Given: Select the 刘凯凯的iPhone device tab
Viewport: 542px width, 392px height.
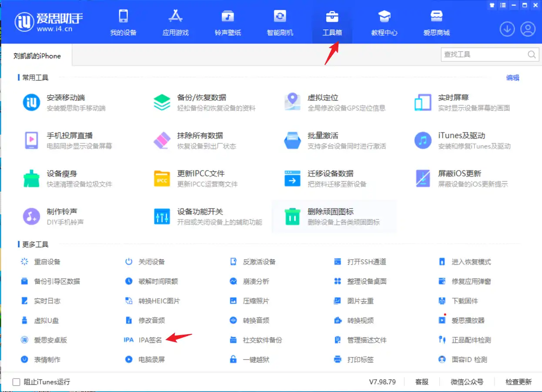Looking at the screenshot, I should [x=37, y=56].
